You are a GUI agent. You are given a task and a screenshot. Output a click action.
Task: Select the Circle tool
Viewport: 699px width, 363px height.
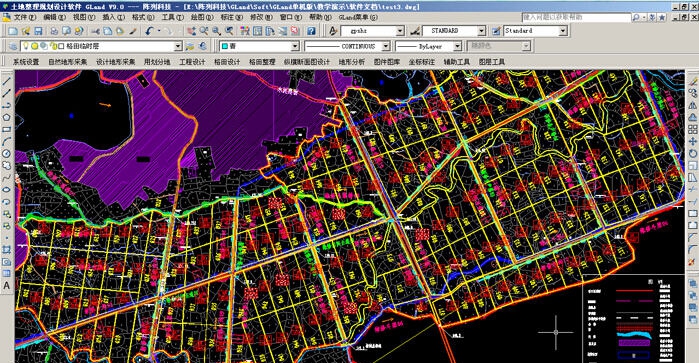coord(7,153)
